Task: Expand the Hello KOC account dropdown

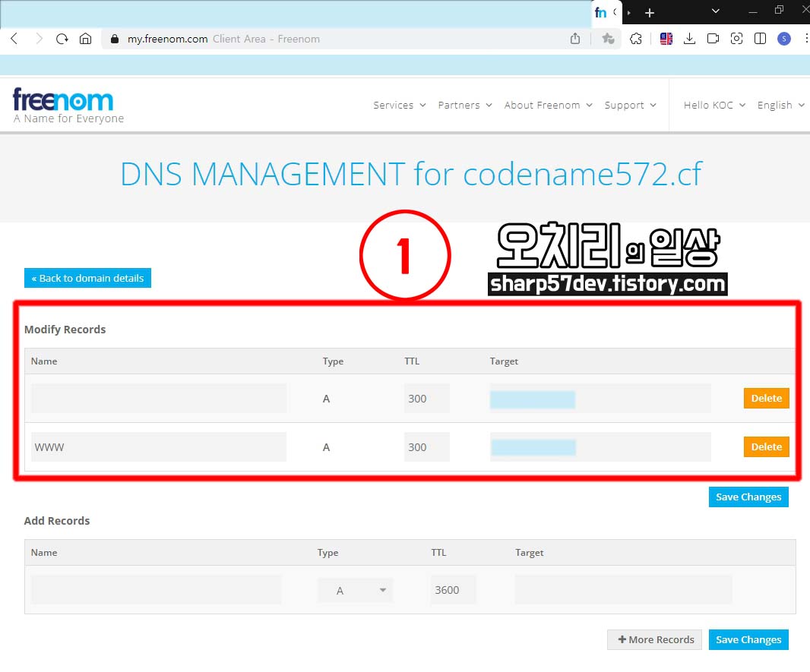Action: pyautogui.click(x=714, y=106)
